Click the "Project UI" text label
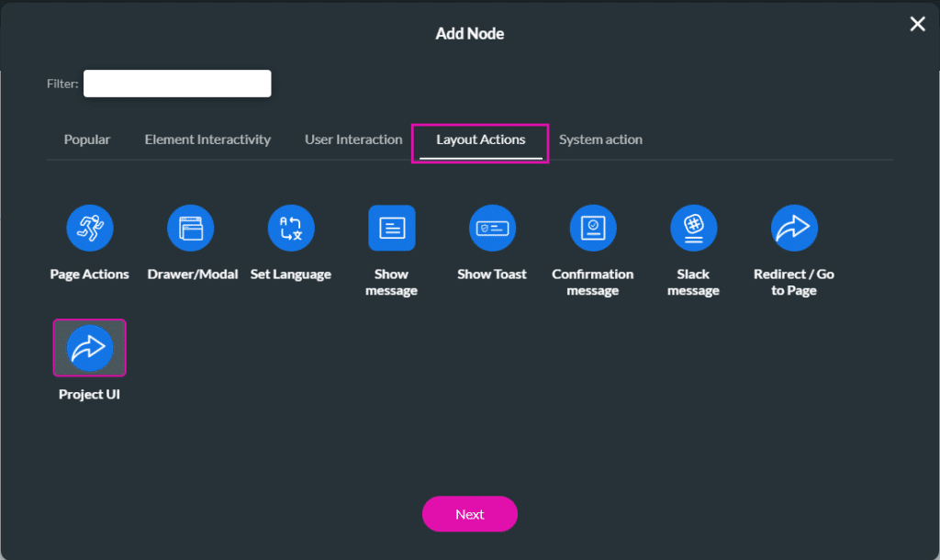940x560 pixels. click(x=90, y=395)
